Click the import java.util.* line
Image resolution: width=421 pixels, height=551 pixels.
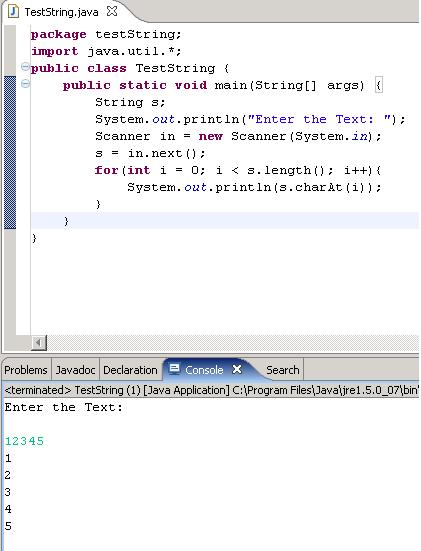coord(106,51)
